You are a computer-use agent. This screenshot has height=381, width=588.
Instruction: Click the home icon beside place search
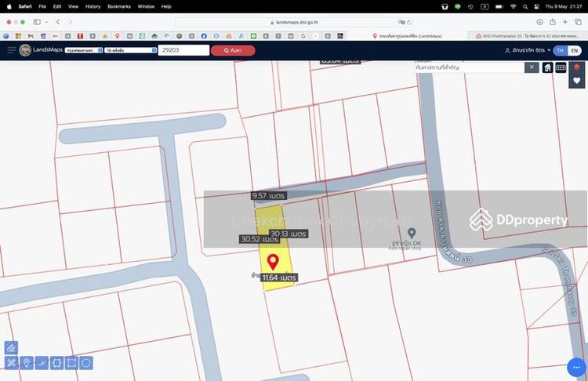pos(548,67)
